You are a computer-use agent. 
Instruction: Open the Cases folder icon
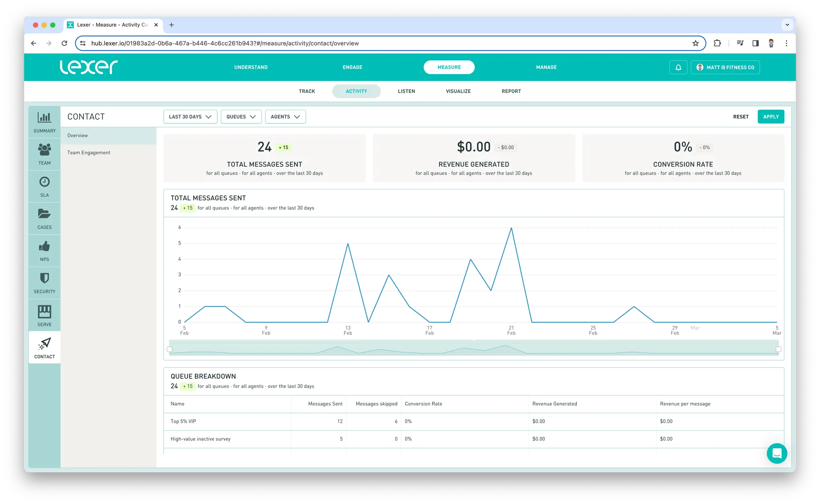(44, 214)
